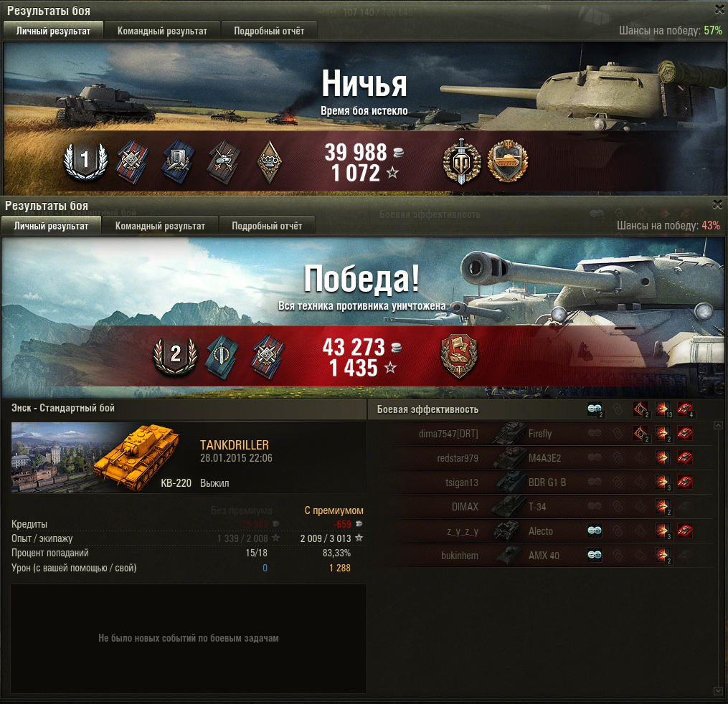Viewport: 728px width, 704px height.
Task: Click the red banner medal beside 43 273 credits
Action: point(459,356)
